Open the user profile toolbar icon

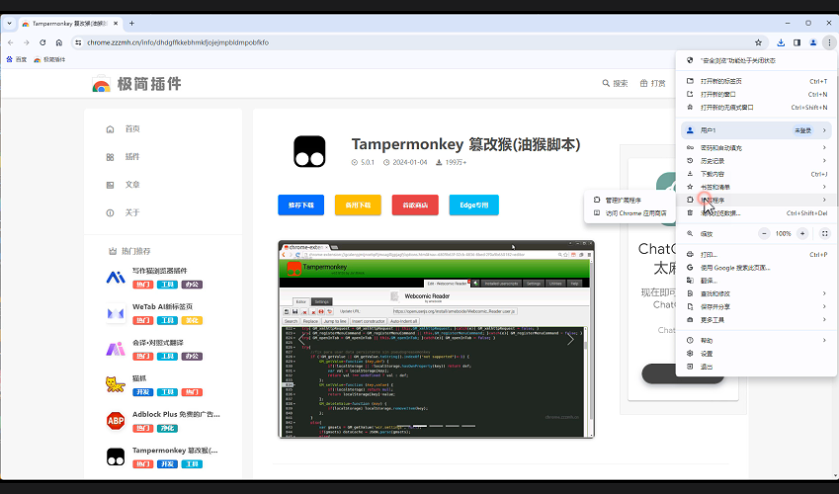pos(813,43)
